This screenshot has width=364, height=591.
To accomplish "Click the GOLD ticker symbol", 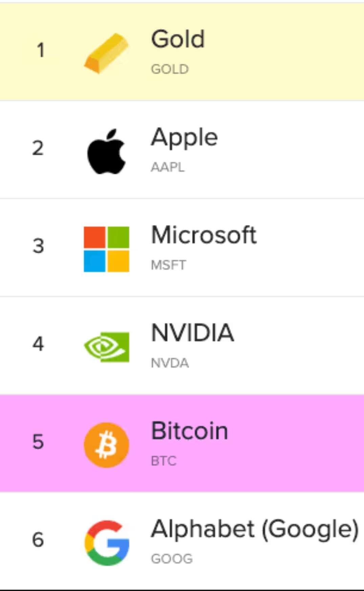I will [x=170, y=69].
